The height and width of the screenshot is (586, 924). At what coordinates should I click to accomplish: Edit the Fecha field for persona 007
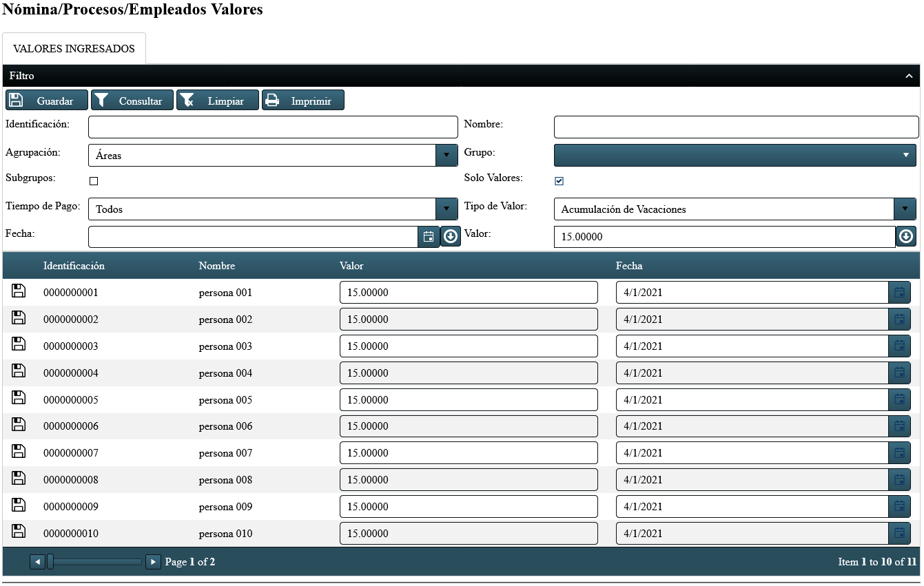tap(752, 453)
